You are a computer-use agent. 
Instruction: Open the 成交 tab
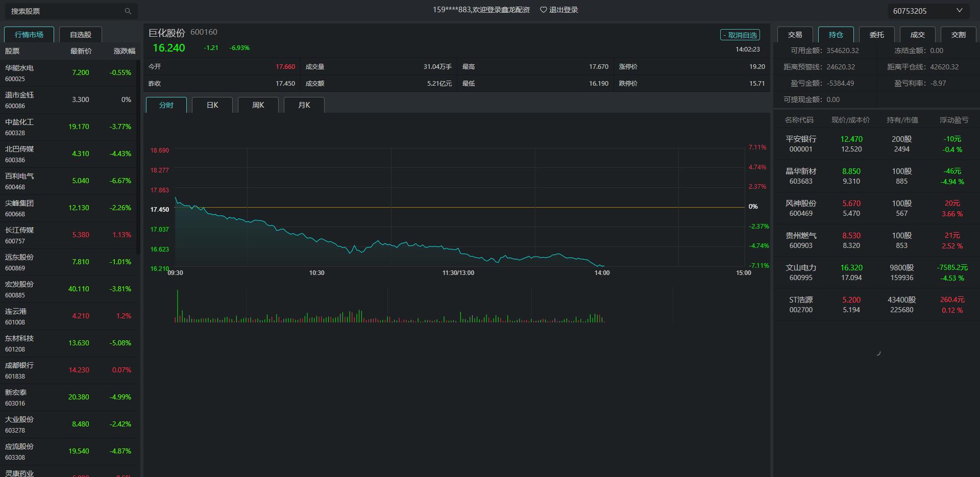click(x=917, y=35)
